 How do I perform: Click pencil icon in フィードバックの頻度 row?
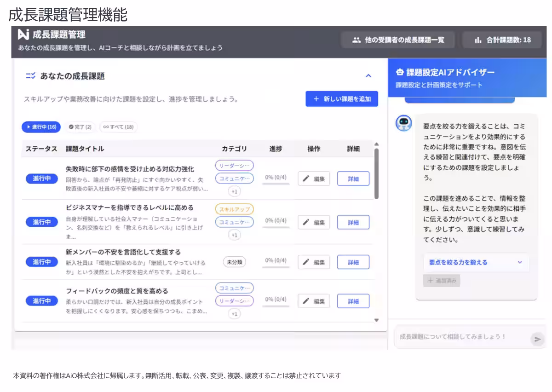306,301
